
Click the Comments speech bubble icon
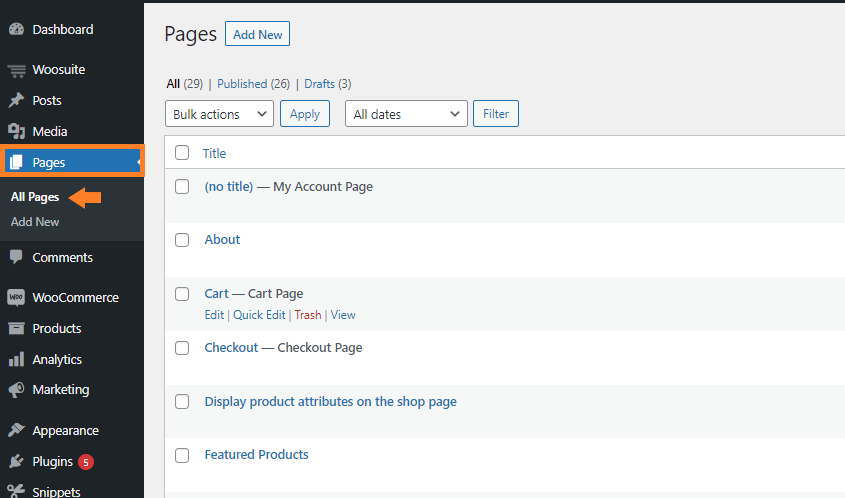17,257
